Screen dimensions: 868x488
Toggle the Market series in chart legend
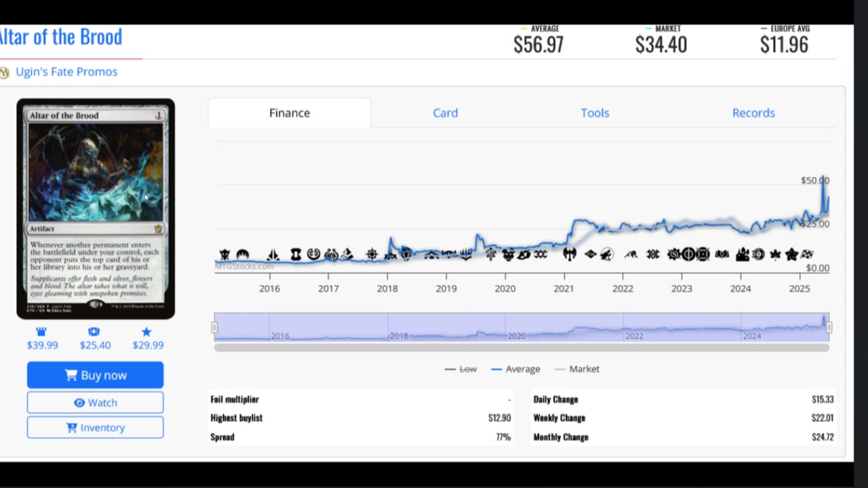coord(577,369)
